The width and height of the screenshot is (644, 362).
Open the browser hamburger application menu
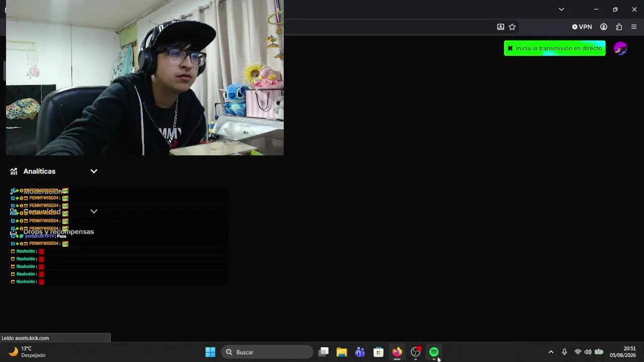point(634,27)
